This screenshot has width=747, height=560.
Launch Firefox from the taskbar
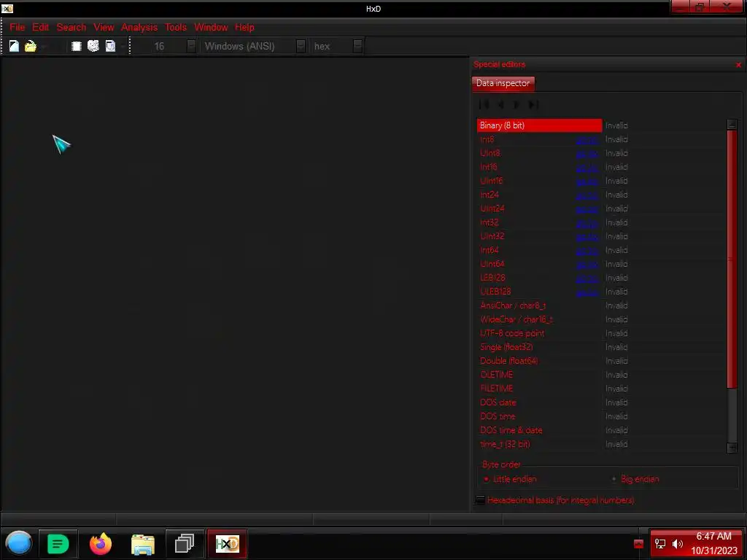(101, 543)
